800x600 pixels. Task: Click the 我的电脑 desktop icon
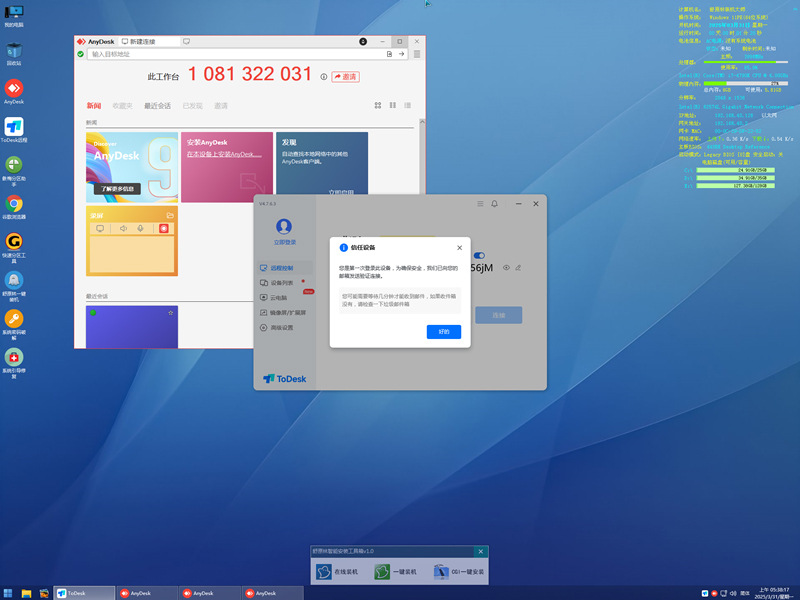pyautogui.click(x=14, y=15)
